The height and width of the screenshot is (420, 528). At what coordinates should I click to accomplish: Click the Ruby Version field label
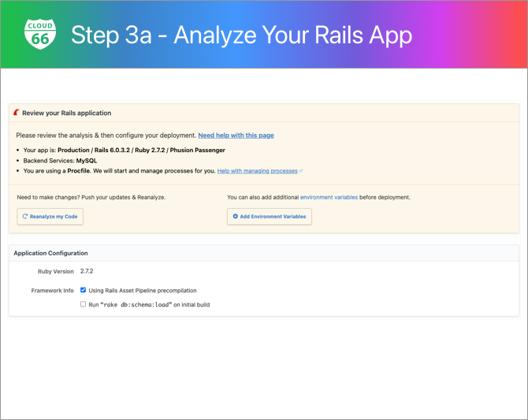pos(56,271)
